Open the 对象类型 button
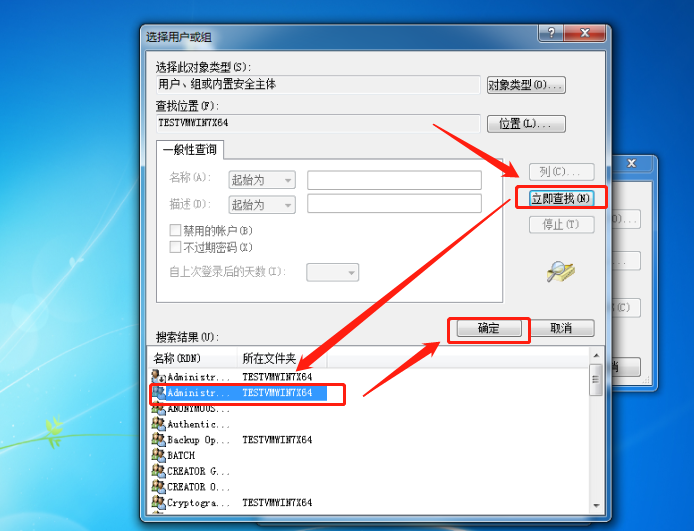The image size is (694, 531). pyautogui.click(x=526, y=85)
